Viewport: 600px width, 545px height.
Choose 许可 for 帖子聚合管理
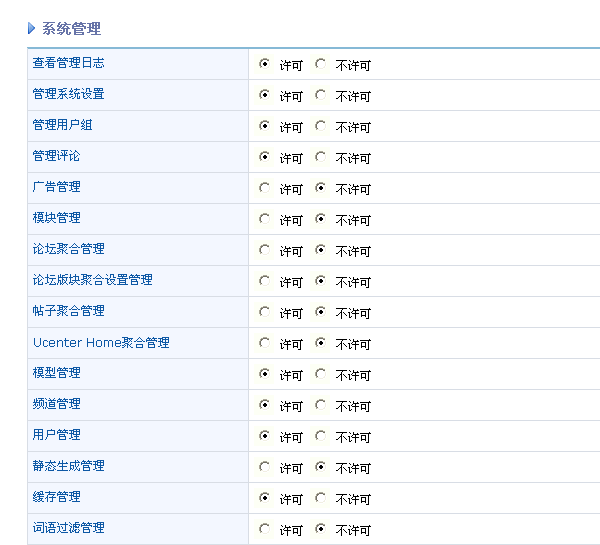[264, 312]
